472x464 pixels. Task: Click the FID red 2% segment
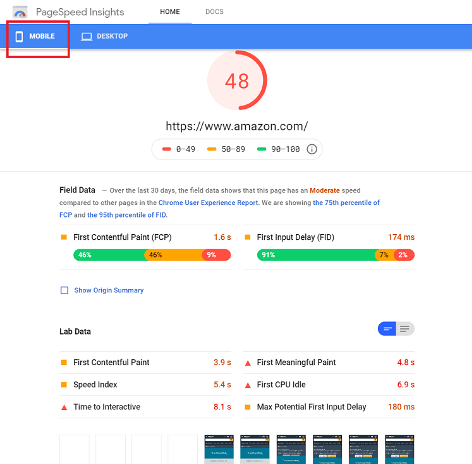click(404, 255)
